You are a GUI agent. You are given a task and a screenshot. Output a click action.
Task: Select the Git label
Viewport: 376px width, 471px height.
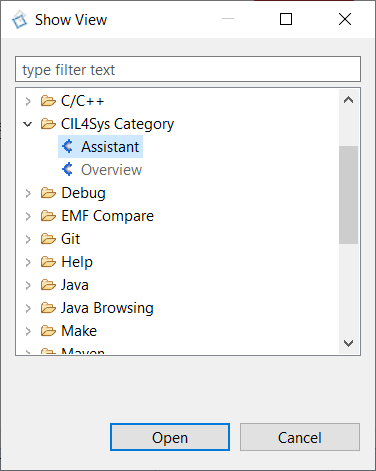coord(71,239)
